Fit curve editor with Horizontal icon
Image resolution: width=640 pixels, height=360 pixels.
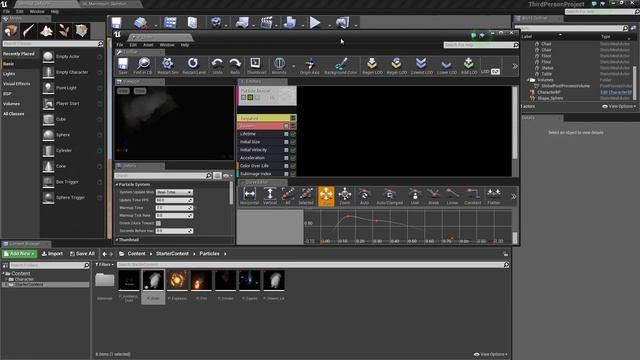click(249, 194)
